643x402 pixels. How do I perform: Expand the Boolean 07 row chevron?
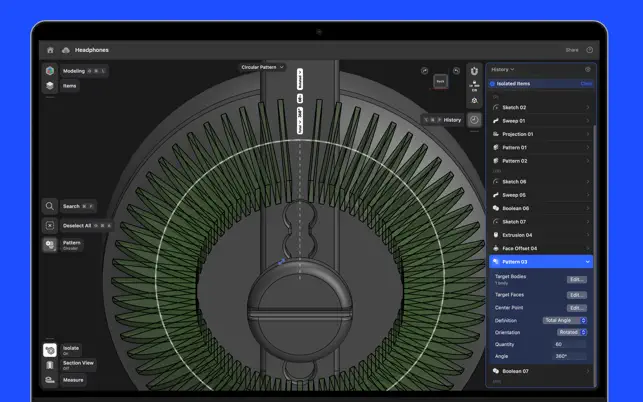[x=588, y=371]
